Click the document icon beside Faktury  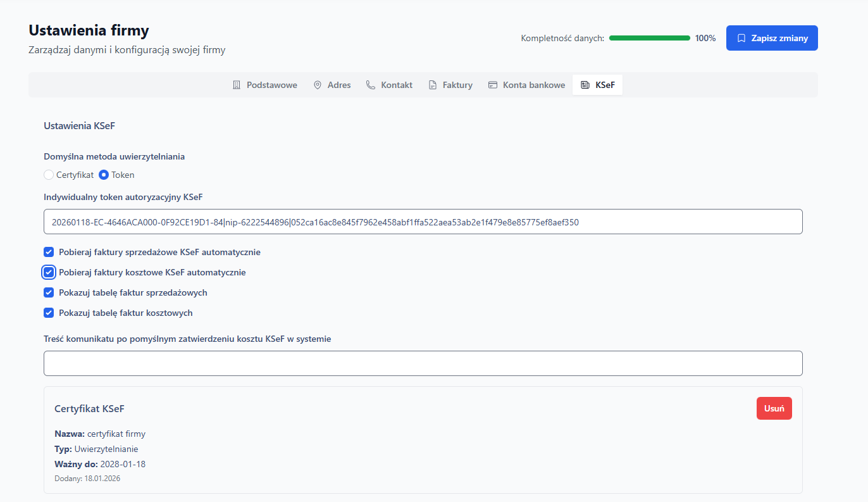tap(433, 85)
